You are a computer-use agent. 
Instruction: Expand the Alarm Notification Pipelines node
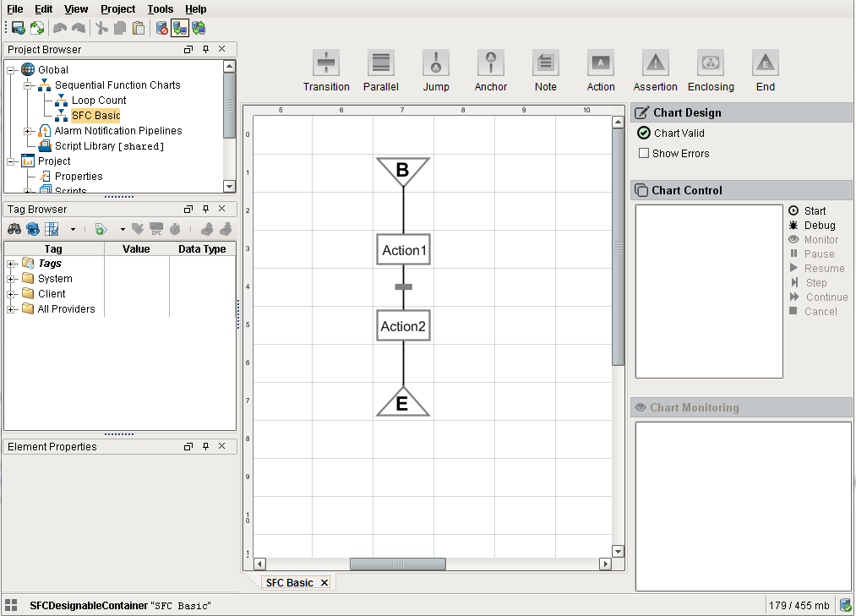(x=28, y=131)
